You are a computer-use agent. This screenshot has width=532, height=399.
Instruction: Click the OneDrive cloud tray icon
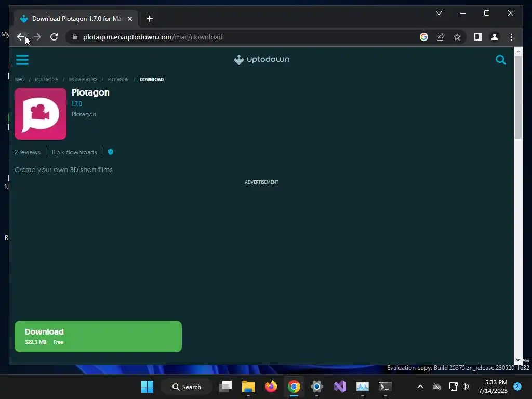437,387
